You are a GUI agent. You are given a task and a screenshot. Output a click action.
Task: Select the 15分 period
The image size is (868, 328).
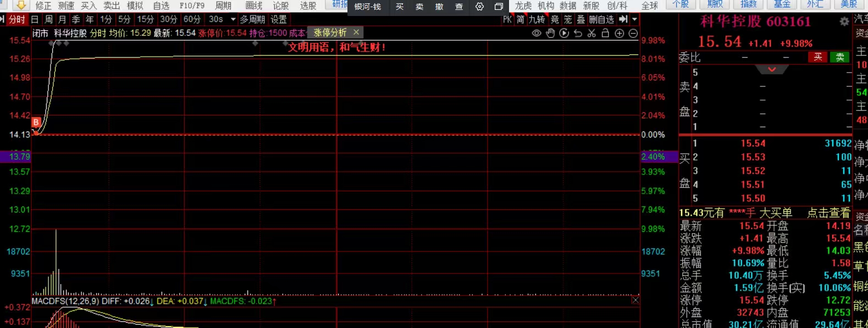coord(146,19)
